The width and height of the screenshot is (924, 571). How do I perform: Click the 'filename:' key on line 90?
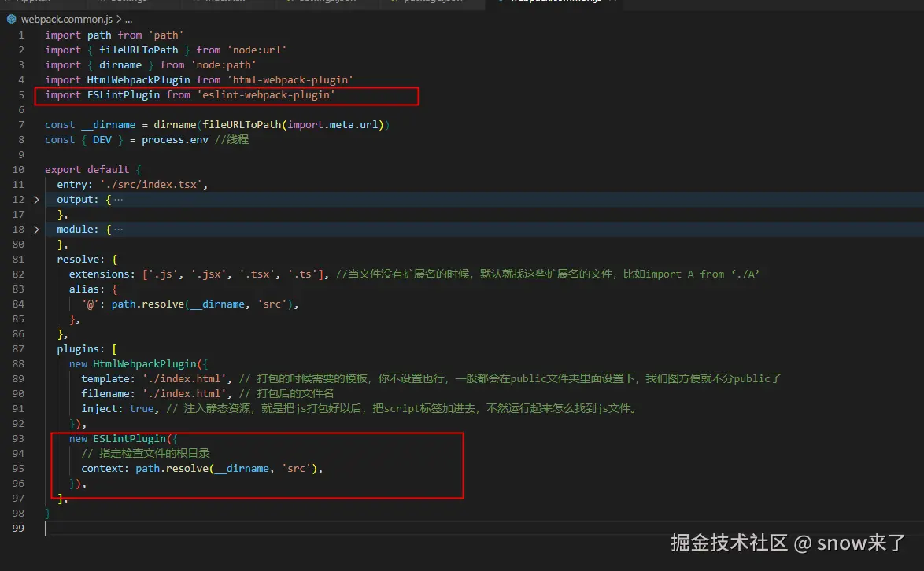109,394
